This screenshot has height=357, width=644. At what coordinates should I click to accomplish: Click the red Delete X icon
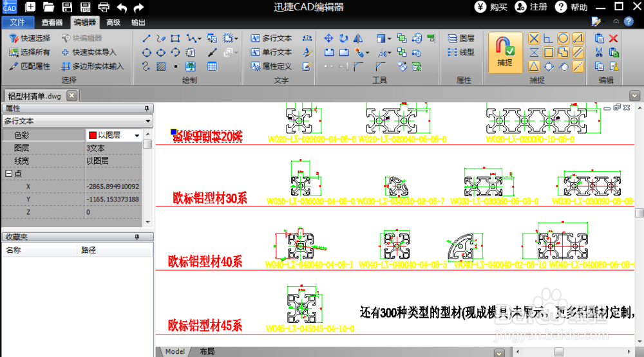(x=613, y=39)
